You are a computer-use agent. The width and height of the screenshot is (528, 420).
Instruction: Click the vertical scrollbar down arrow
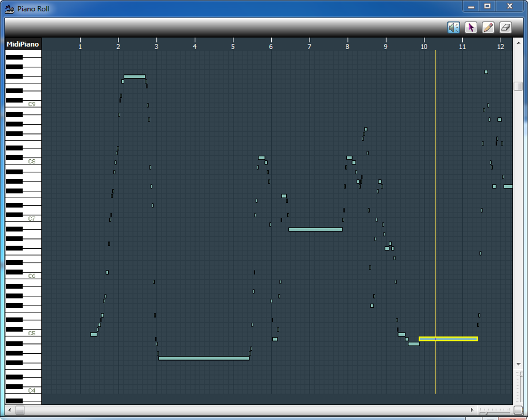(518, 364)
